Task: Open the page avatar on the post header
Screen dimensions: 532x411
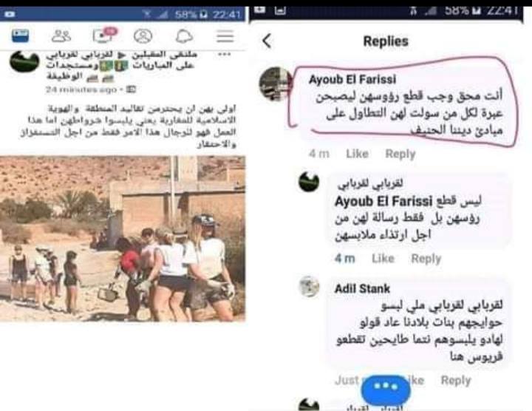Action: point(24,61)
